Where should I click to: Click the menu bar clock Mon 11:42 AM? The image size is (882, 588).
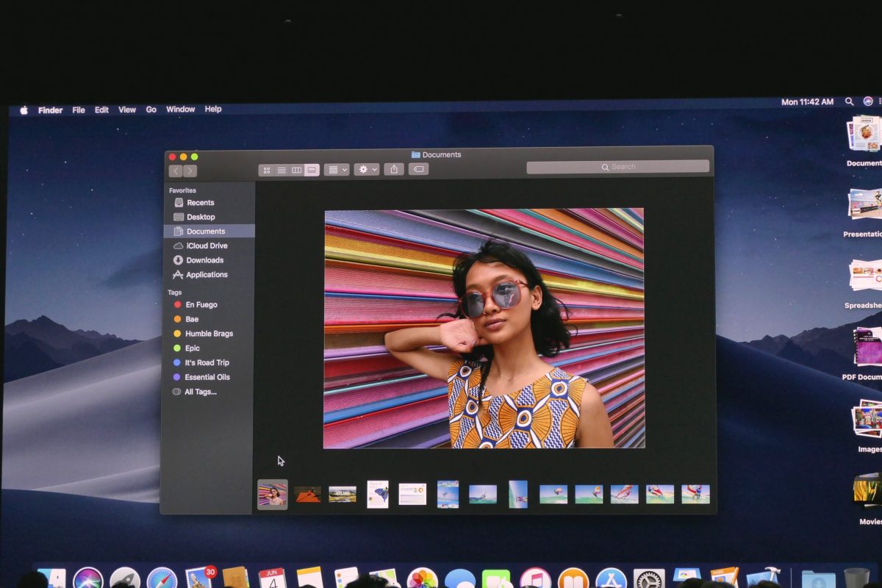pyautogui.click(x=807, y=102)
